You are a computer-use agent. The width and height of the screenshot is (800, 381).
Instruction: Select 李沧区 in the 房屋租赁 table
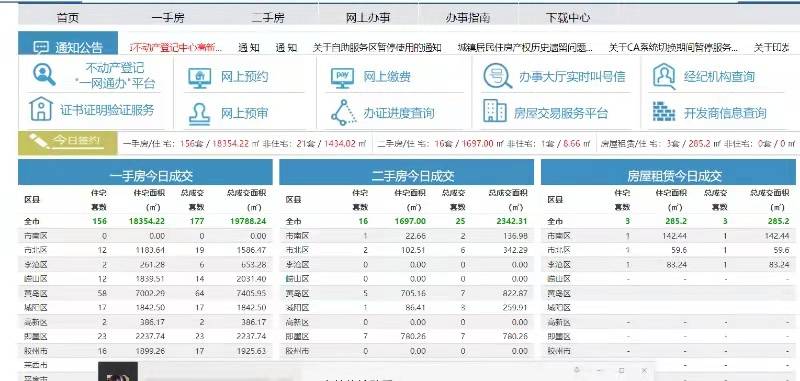[559, 265]
